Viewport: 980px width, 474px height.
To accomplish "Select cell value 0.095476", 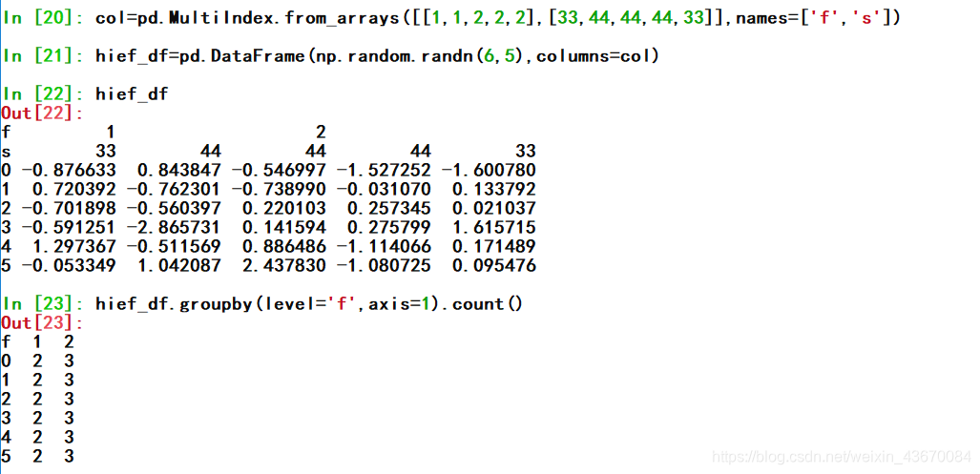I will [493, 266].
